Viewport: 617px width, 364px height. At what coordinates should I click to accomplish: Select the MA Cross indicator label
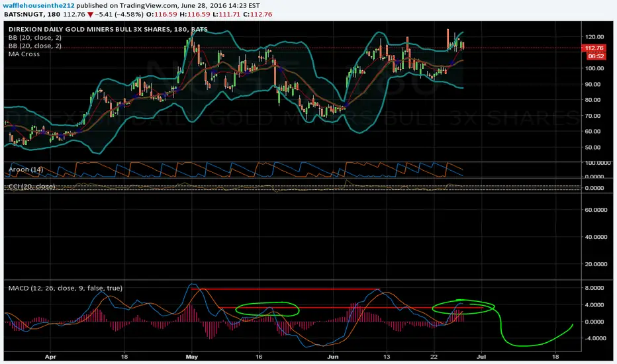[x=24, y=54]
